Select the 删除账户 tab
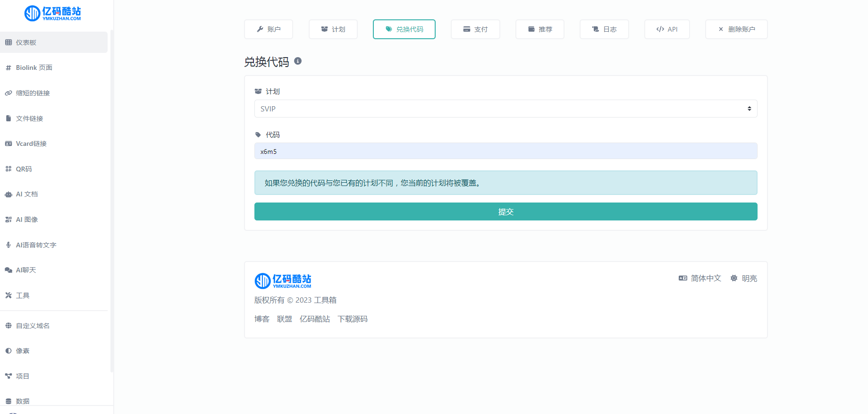 pos(736,29)
